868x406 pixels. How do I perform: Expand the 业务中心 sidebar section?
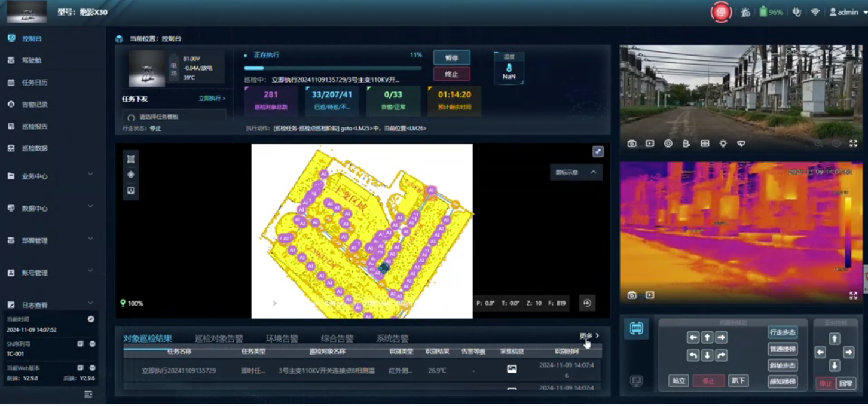(50, 176)
